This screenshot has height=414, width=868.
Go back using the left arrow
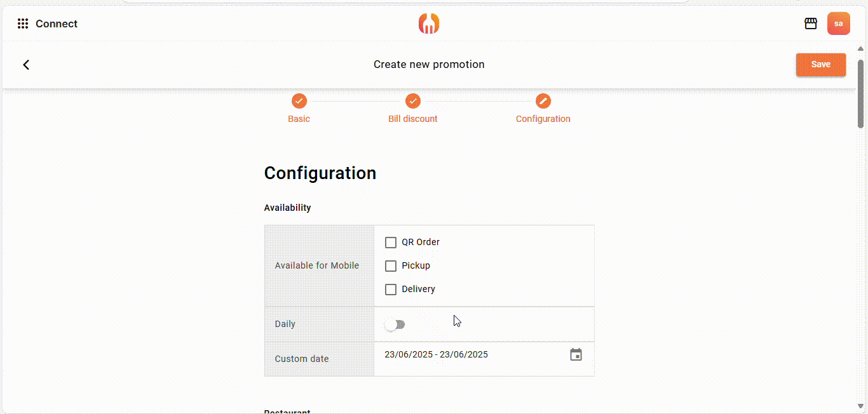26,65
